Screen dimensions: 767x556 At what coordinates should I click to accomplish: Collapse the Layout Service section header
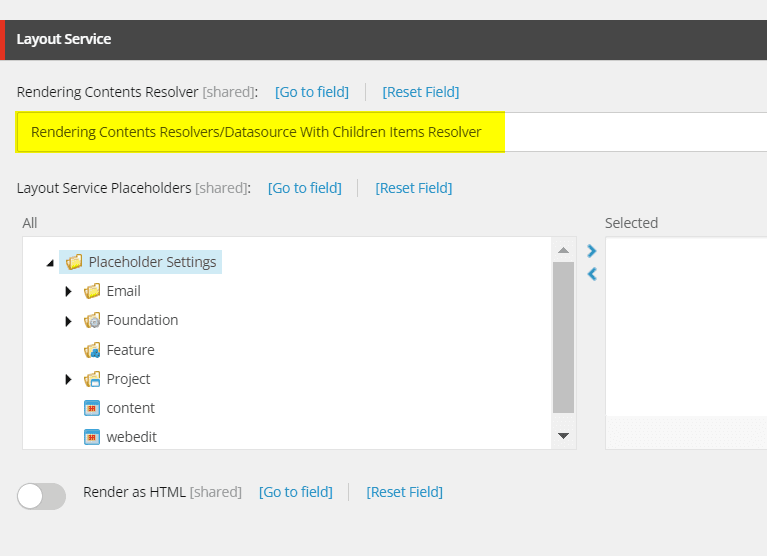tap(384, 40)
